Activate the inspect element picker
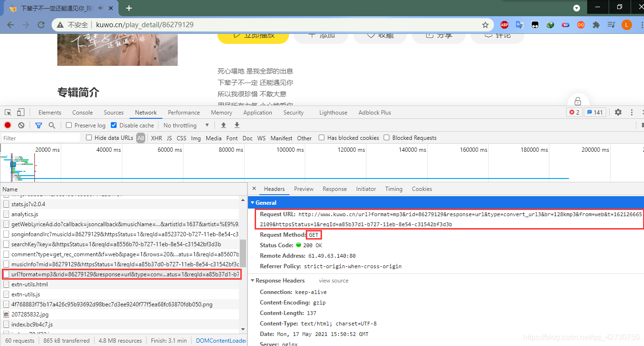The image size is (644, 346). click(x=8, y=113)
